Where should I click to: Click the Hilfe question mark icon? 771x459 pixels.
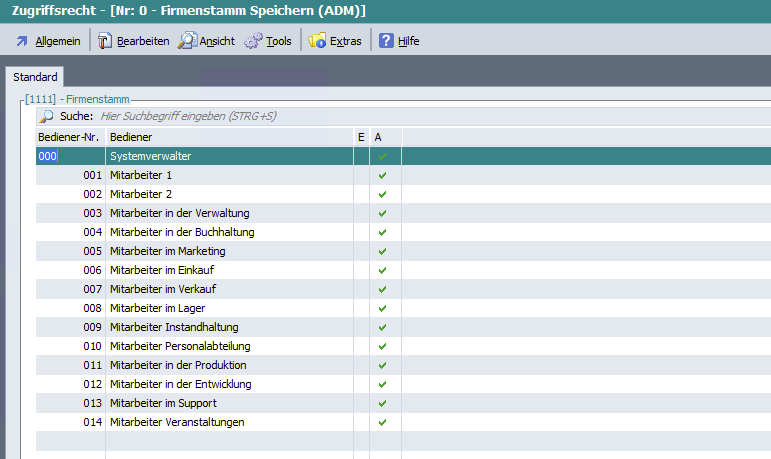tap(386, 41)
